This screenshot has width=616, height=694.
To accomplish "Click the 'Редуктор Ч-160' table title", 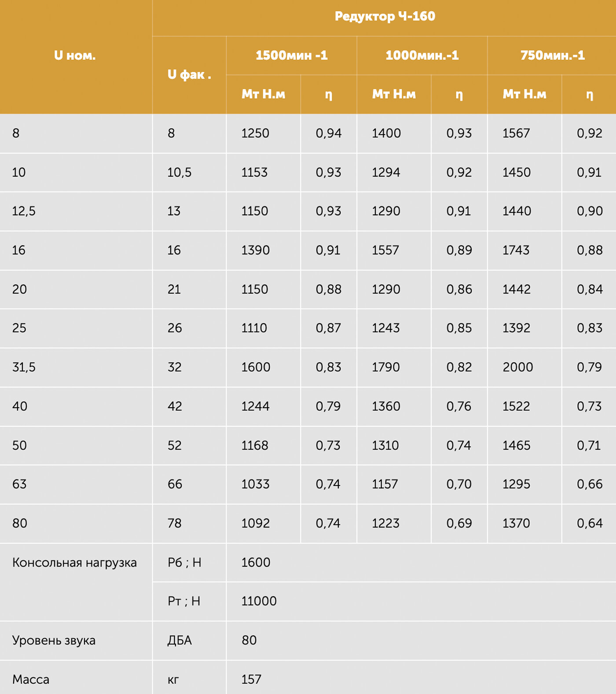I will click(385, 17).
